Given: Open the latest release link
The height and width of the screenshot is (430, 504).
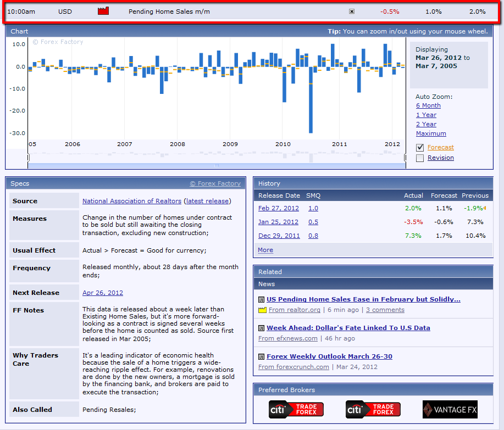Looking at the screenshot, I should pos(207,201).
